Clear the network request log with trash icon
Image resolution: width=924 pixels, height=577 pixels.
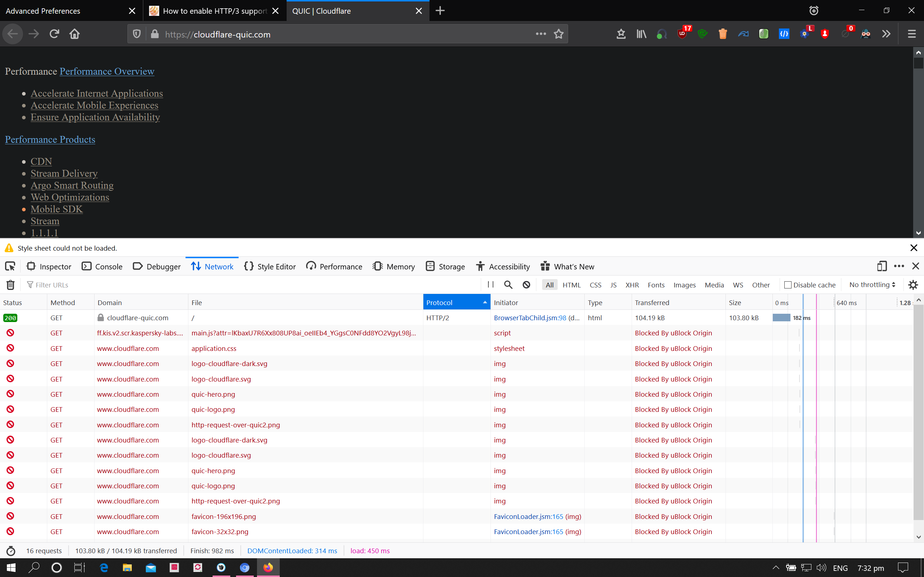coord(10,285)
